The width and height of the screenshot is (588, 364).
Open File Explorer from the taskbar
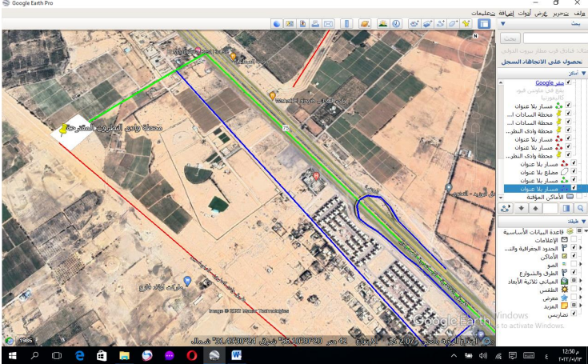tap(124, 355)
